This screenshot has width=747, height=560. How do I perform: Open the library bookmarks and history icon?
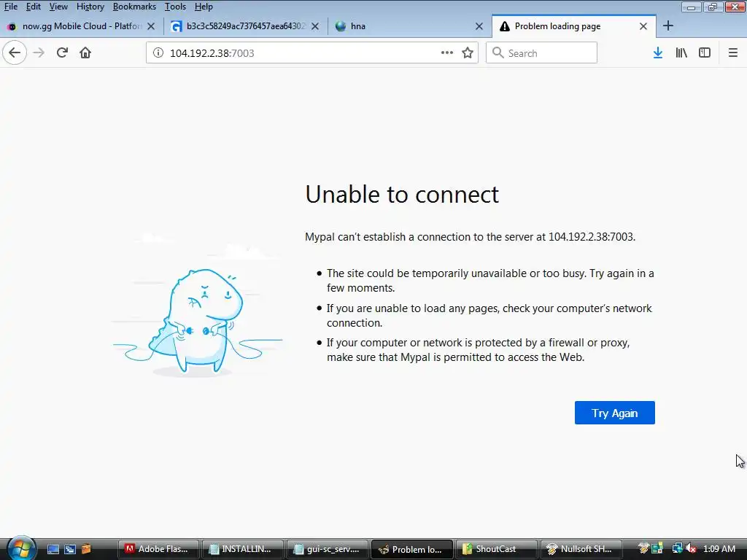(681, 52)
